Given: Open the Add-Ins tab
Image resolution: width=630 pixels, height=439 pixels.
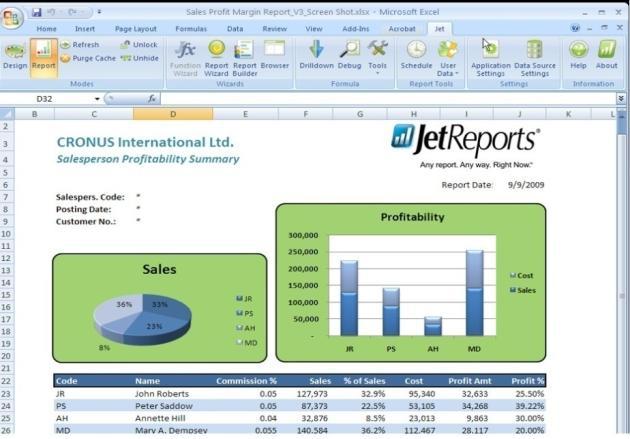Looking at the screenshot, I should pos(356,29).
